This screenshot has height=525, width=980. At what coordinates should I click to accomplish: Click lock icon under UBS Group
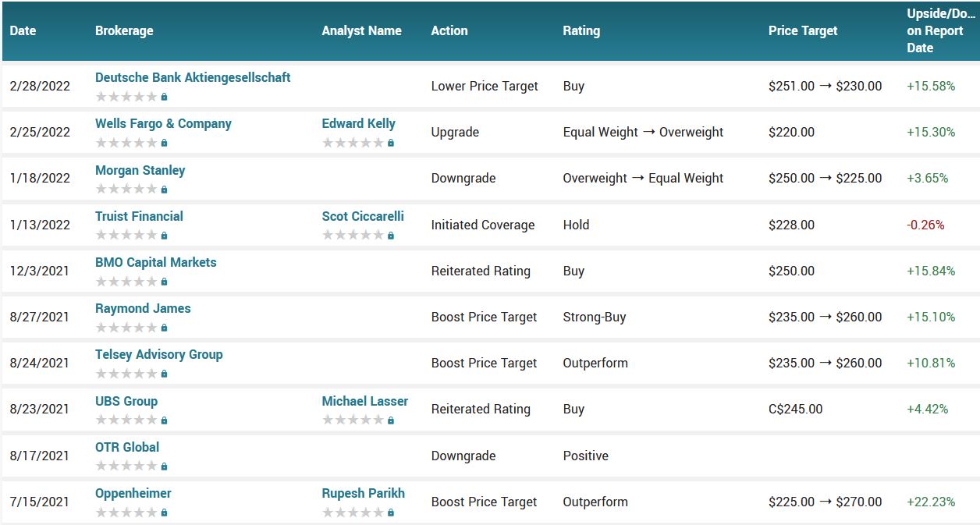click(x=164, y=420)
